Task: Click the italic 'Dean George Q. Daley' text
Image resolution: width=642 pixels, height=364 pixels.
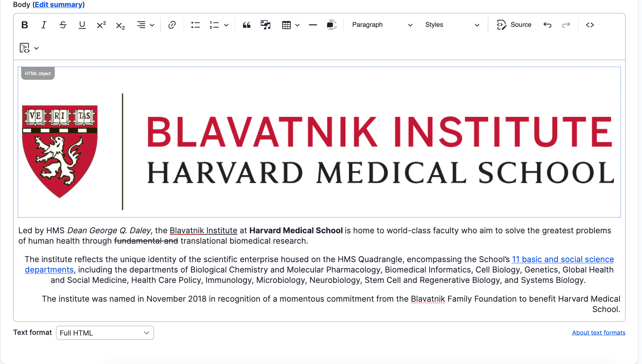Action: coord(109,231)
